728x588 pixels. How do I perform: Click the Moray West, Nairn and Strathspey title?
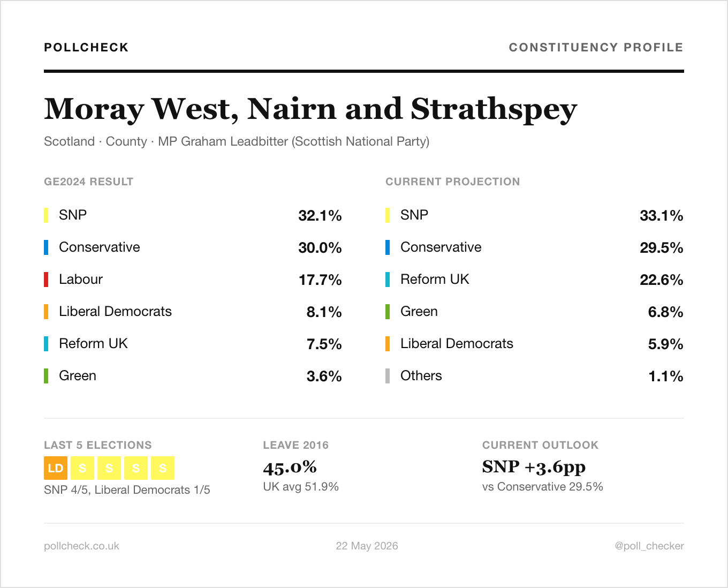click(310, 109)
